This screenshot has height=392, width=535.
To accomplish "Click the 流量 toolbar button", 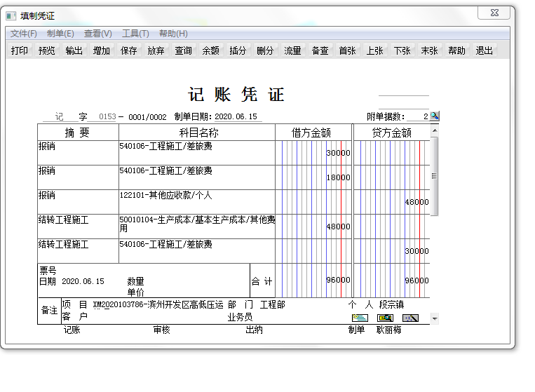I will coord(292,50).
